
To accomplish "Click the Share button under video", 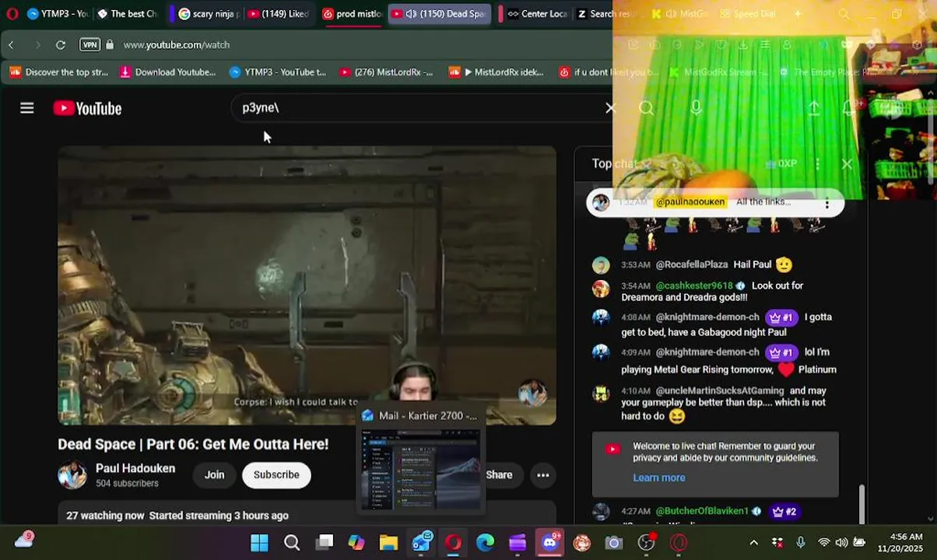I will point(498,474).
